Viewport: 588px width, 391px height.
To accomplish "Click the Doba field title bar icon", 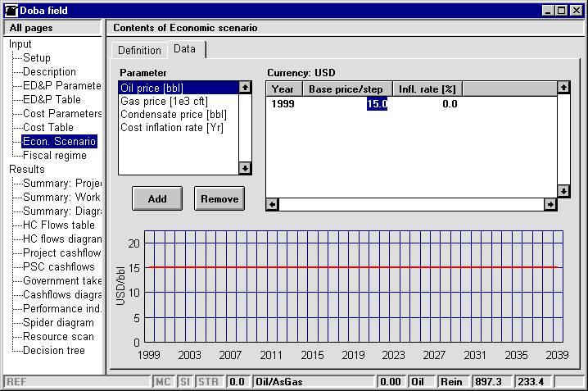I will [x=11, y=11].
